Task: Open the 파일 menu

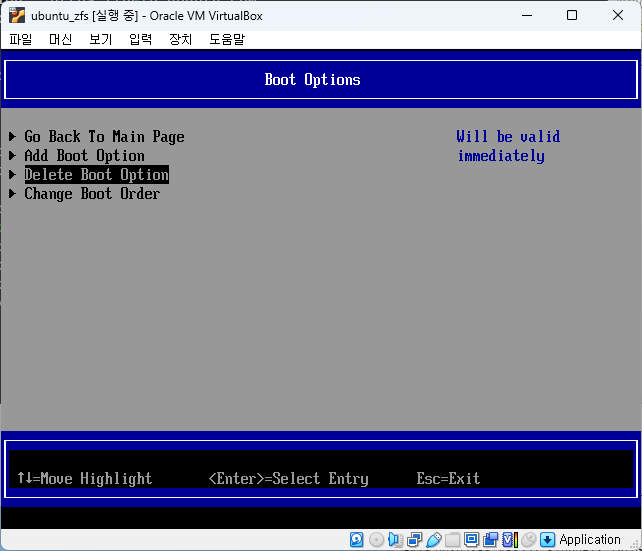Action: (x=21, y=39)
